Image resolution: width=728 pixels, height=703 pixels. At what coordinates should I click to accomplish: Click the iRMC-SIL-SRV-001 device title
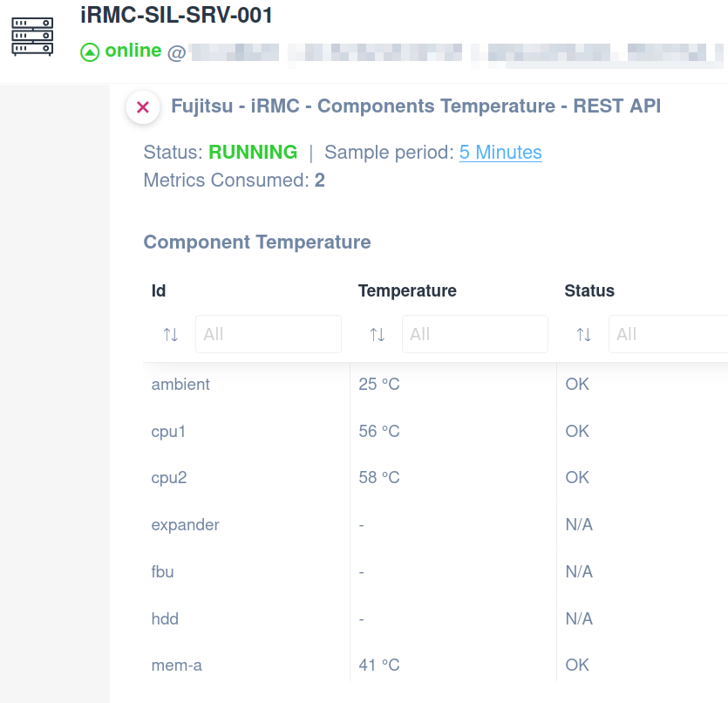(176, 15)
